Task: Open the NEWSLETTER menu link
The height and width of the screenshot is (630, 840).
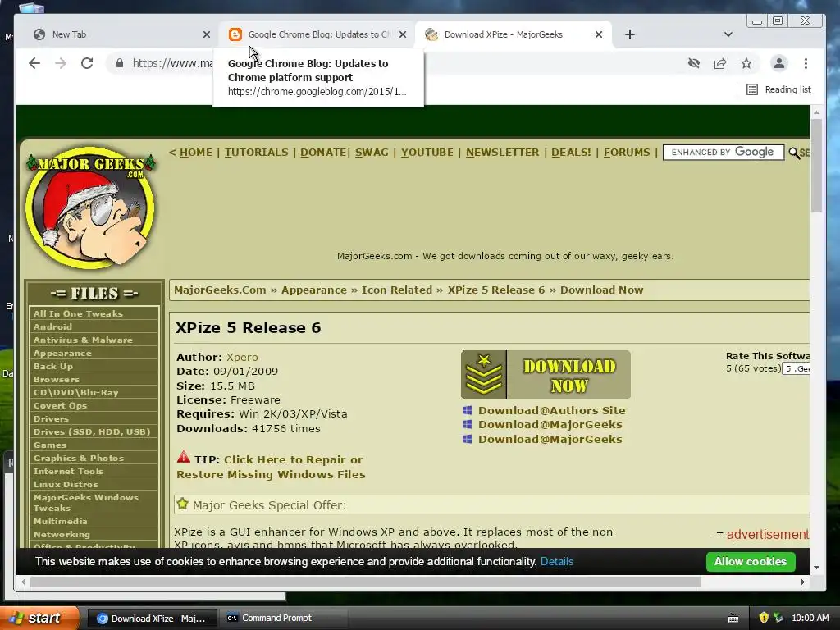Action: point(503,152)
